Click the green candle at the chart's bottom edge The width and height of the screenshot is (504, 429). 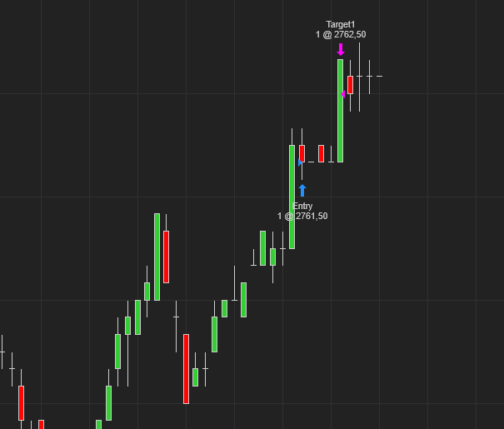(98, 424)
